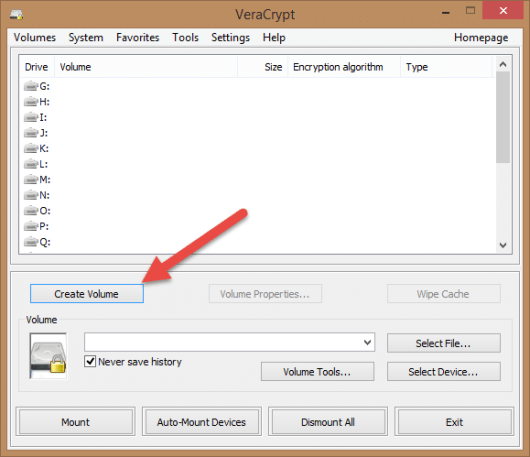
Task: Select the K: drive icon
Action: coord(31,148)
